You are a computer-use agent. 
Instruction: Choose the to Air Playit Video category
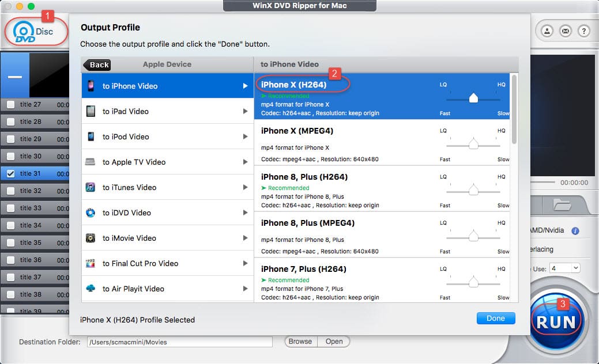tap(168, 289)
